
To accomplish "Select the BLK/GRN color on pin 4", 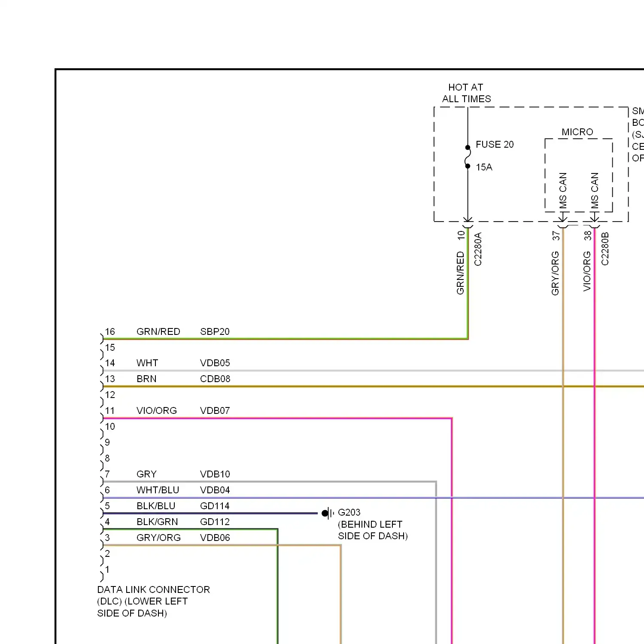I will tap(157, 522).
